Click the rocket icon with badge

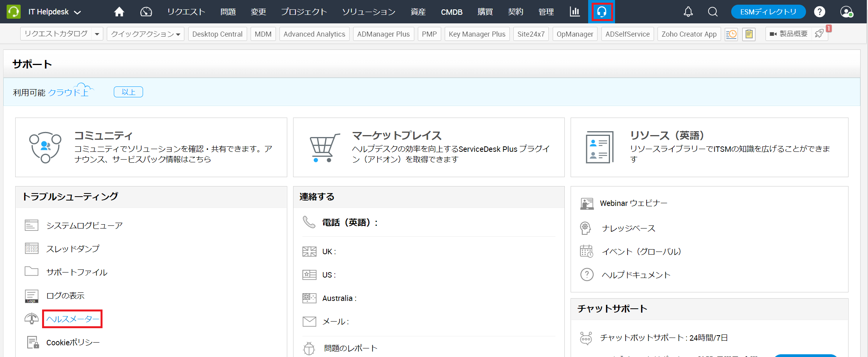coord(820,34)
